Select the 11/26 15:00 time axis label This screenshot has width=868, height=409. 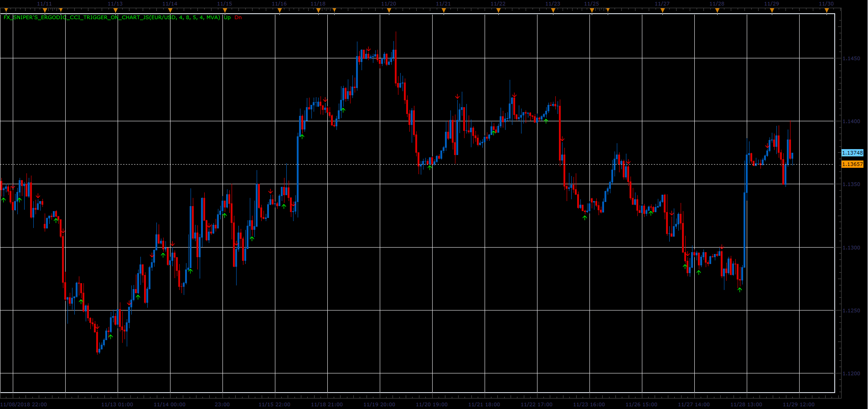click(641, 404)
